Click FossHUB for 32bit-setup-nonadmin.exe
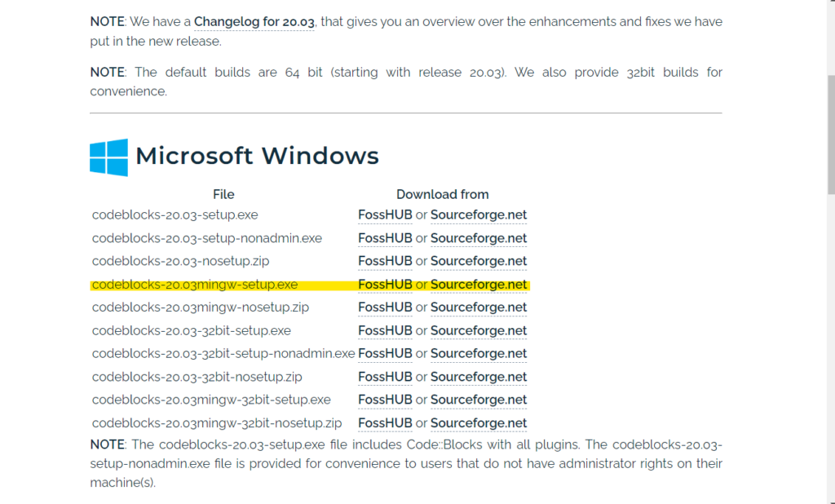The image size is (835, 504). [x=385, y=353]
